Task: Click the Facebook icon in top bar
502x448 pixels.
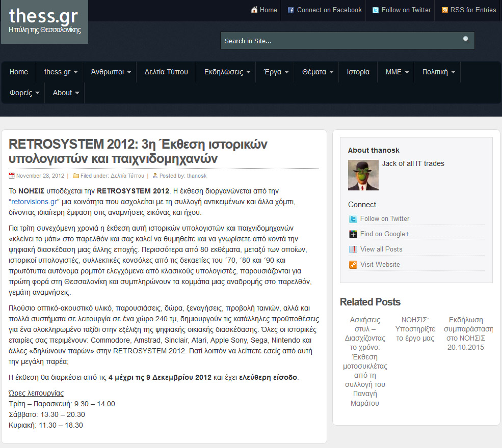Action: point(291,10)
